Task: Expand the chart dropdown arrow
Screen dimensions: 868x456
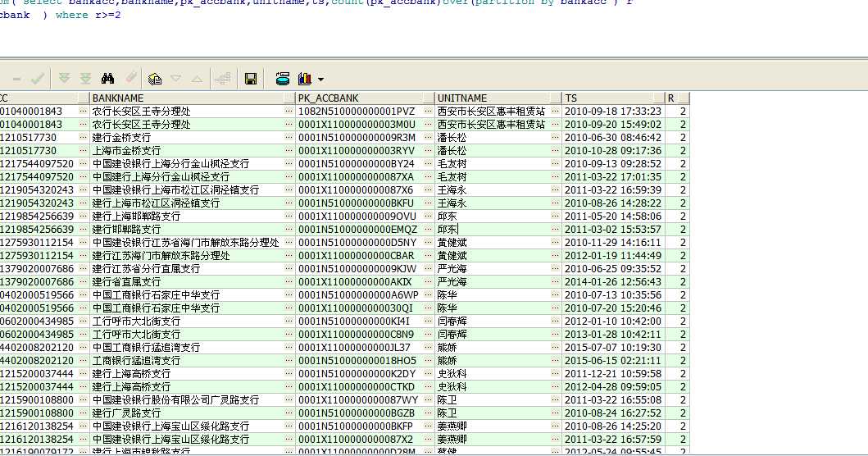Action: (x=320, y=80)
